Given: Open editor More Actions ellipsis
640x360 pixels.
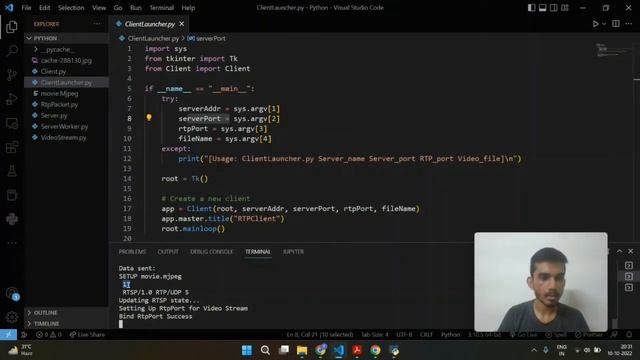Looking at the screenshot, I should coord(629,24).
